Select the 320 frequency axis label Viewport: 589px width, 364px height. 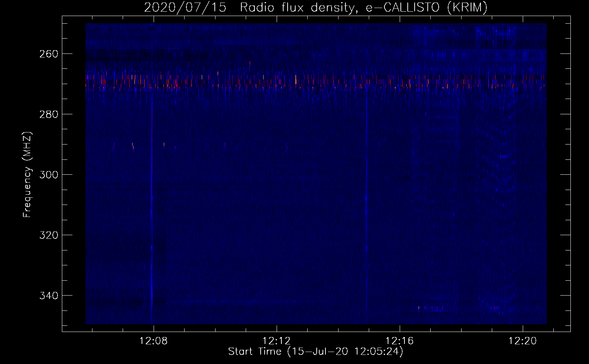(48, 235)
